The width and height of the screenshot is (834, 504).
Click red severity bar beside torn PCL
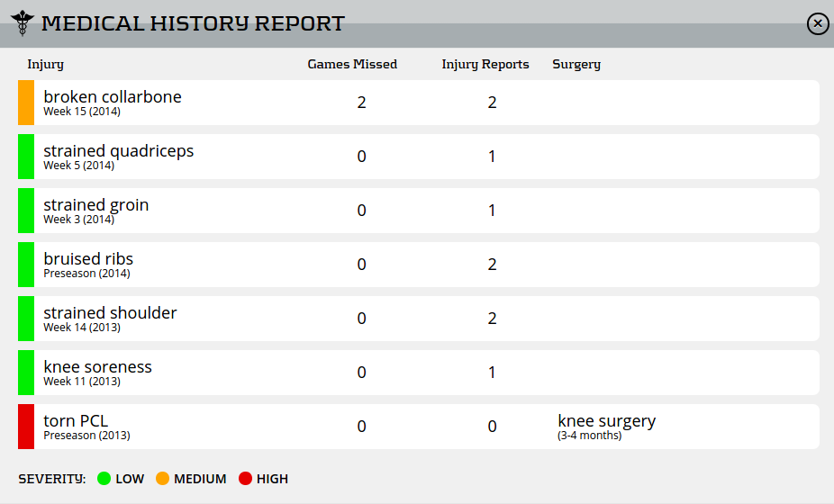click(26, 427)
